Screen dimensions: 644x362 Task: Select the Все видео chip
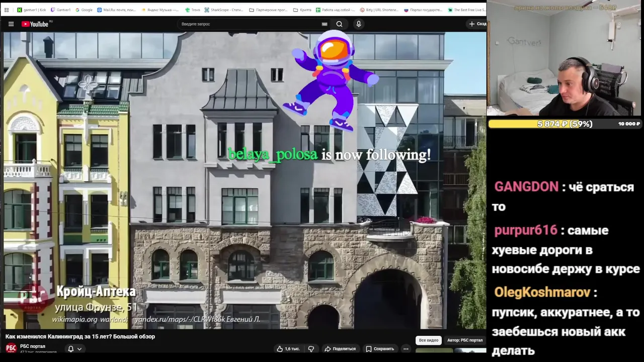[429, 340]
